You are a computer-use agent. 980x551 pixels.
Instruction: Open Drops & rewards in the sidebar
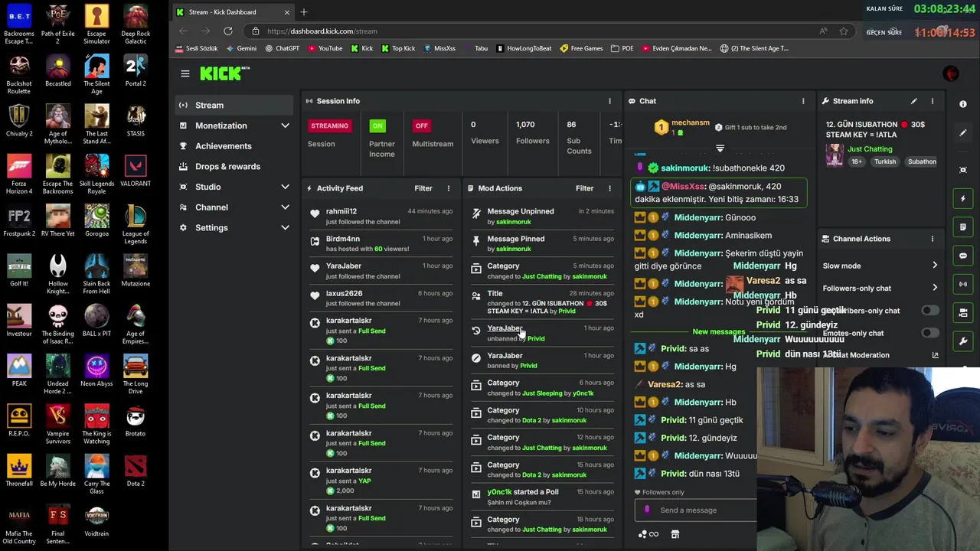(x=227, y=166)
